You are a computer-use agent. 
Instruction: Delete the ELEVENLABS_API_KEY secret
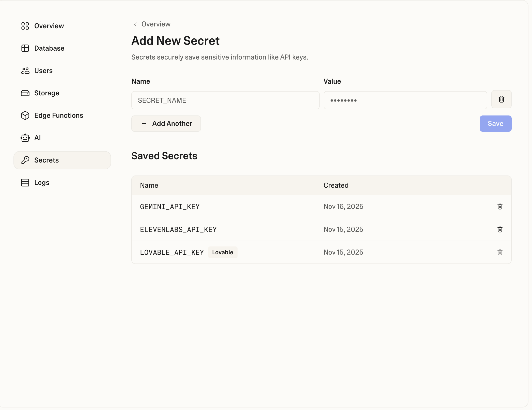pos(500,229)
